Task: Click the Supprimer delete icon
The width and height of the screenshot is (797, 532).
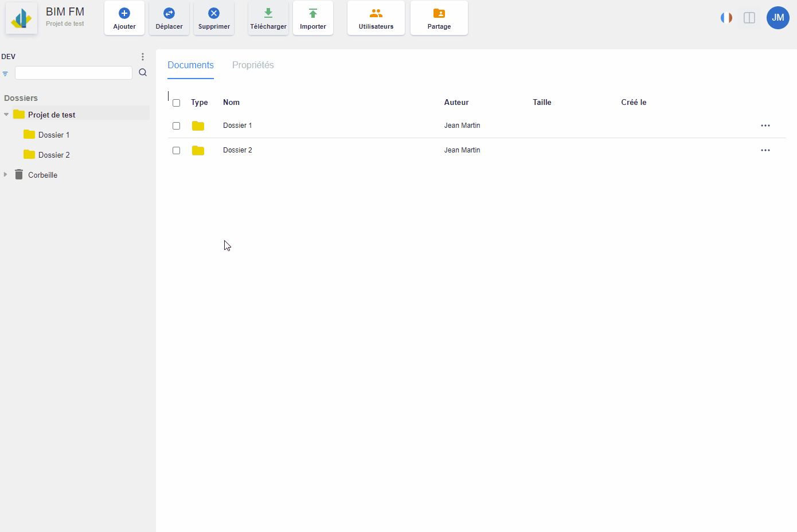Action: pyautogui.click(x=214, y=13)
